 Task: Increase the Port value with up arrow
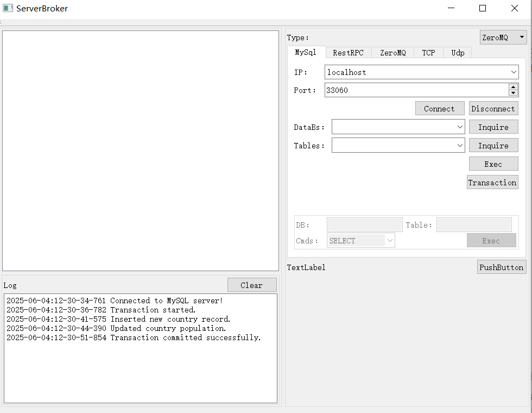514,87
